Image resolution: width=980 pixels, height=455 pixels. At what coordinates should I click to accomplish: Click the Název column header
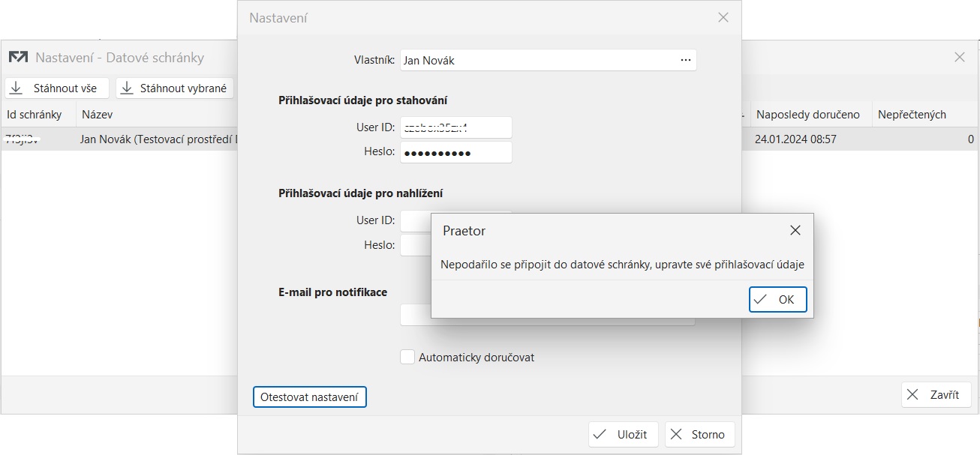click(x=97, y=115)
